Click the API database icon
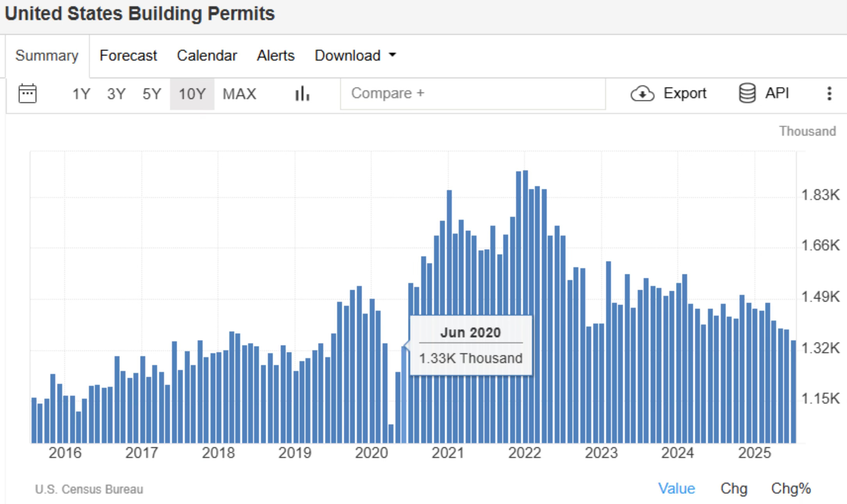This screenshot has height=504, width=847. coord(747,93)
